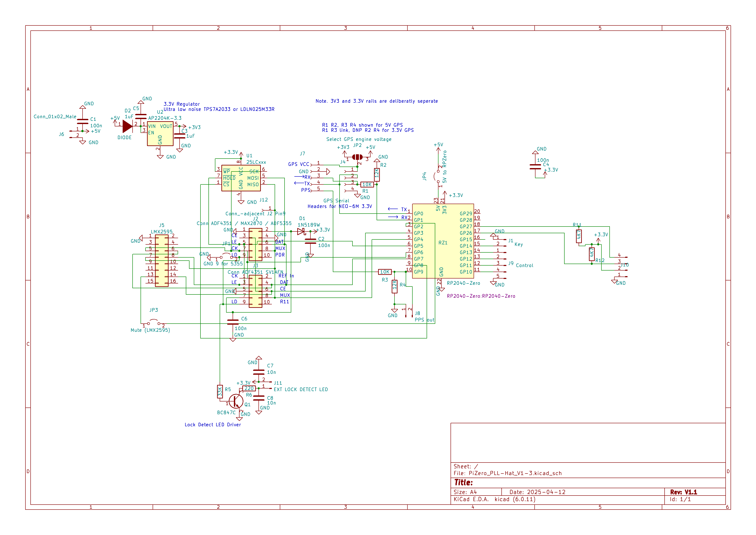Viewport: 756px width, 535px height.
Task: Select the D1 1N5189W diode symbol
Action: [301, 232]
